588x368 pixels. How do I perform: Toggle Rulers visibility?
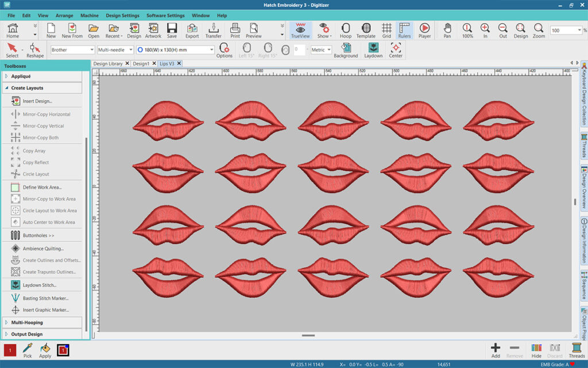click(x=405, y=30)
